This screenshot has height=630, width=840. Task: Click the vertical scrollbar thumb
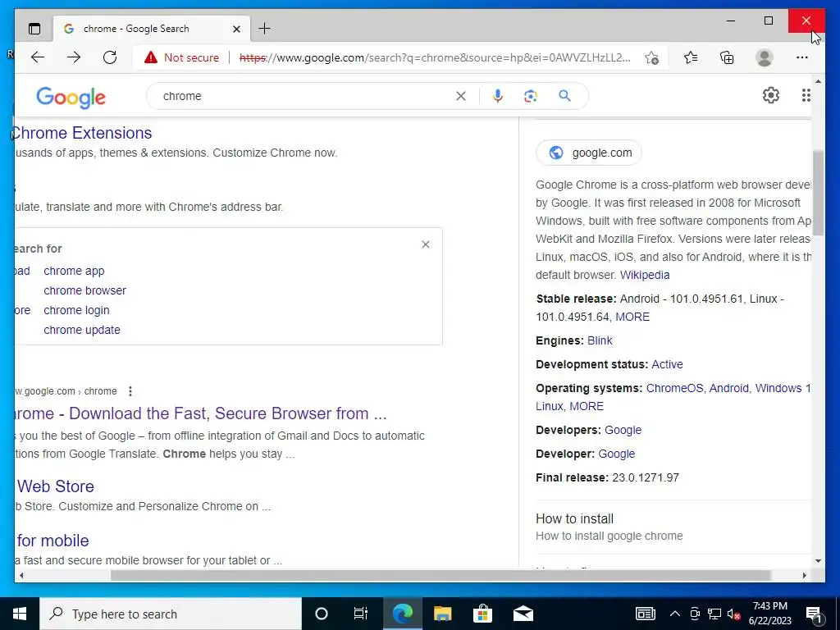818,193
